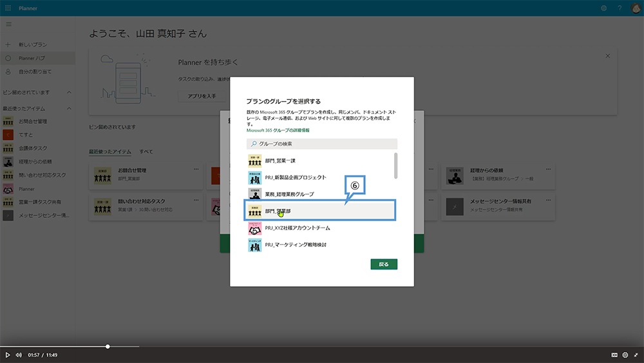Screen dimensions: 644x363
Task: Seek on the video progress bar
Action: click(x=322, y=346)
